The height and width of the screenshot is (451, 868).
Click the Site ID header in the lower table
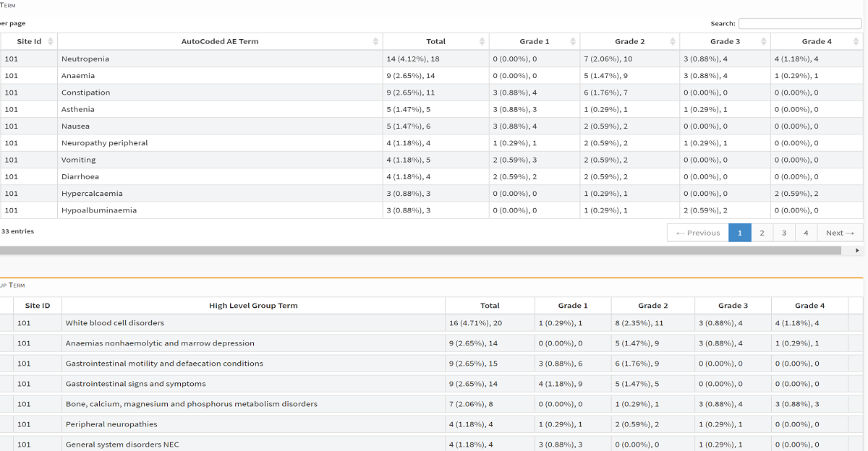click(38, 305)
